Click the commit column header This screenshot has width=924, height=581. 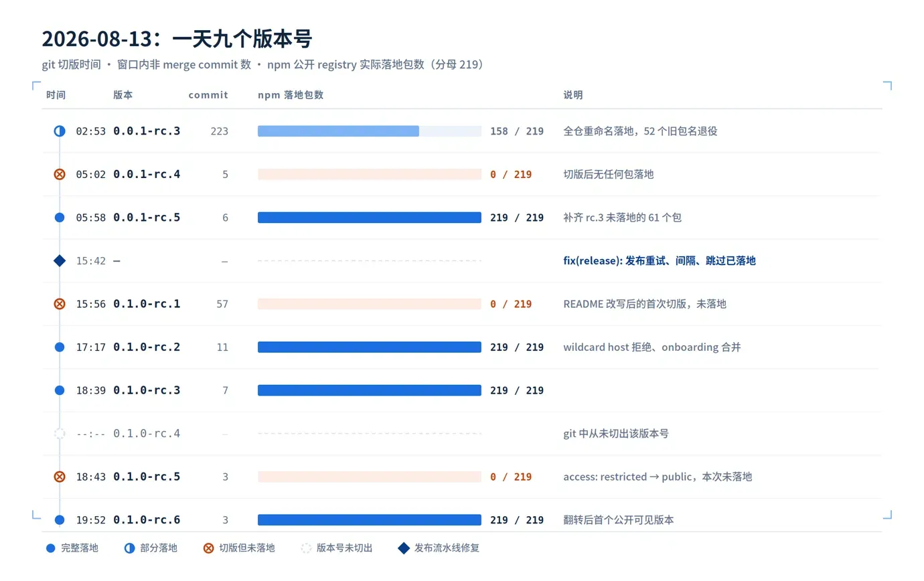click(x=208, y=95)
